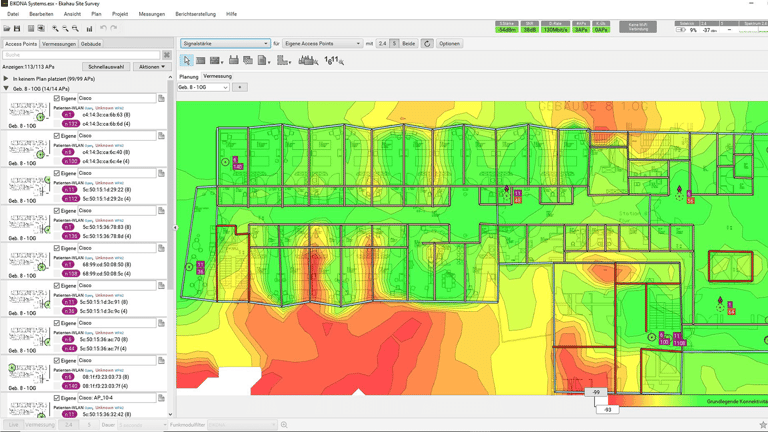Redo action with the redo arrow
The height and width of the screenshot is (432, 768).
[x=114, y=28]
